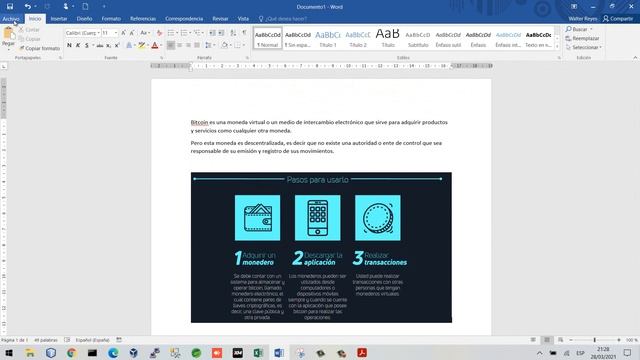
Task: Apply red font color A
Action: click(x=155, y=45)
